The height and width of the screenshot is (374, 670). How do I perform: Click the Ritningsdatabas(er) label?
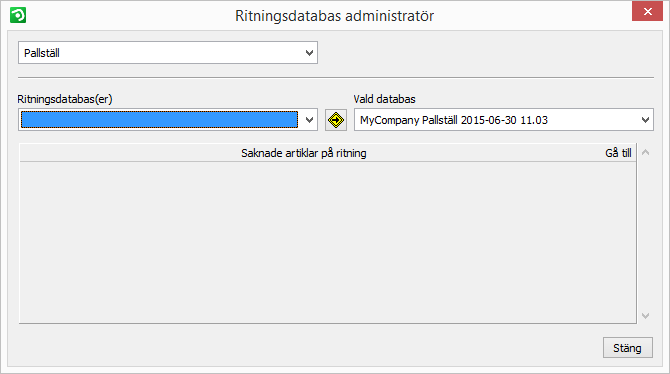coord(65,99)
